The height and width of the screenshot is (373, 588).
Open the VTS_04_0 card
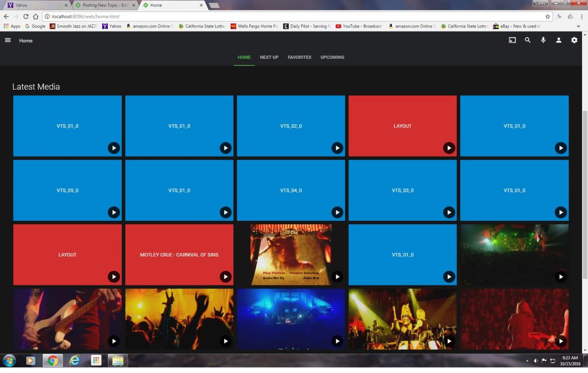coord(291,190)
